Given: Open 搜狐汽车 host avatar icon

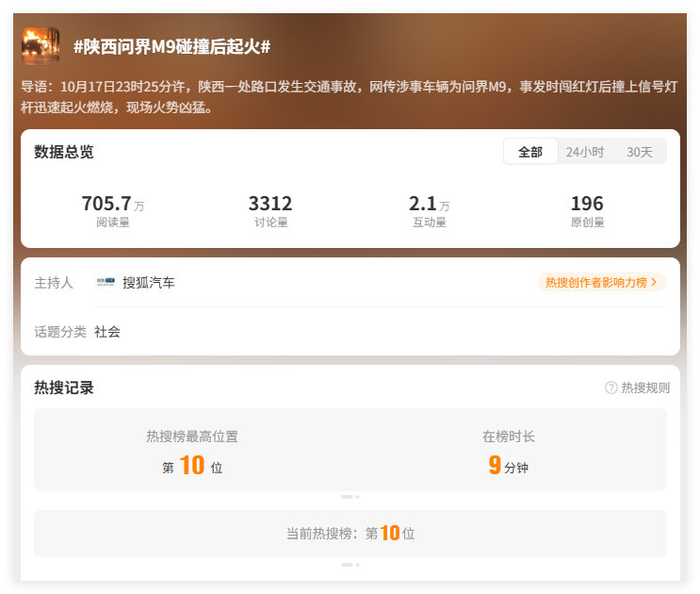Looking at the screenshot, I should (x=106, y=282).
